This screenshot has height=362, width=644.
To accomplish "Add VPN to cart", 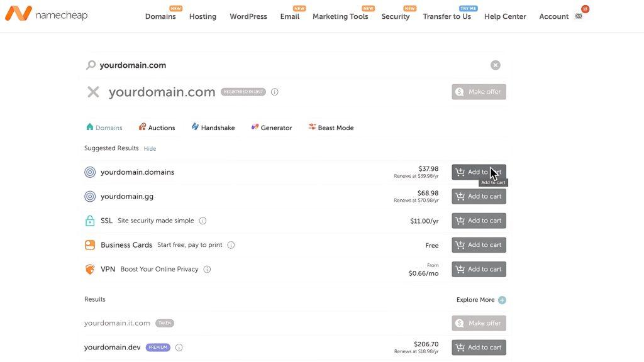I will point(479,269).
